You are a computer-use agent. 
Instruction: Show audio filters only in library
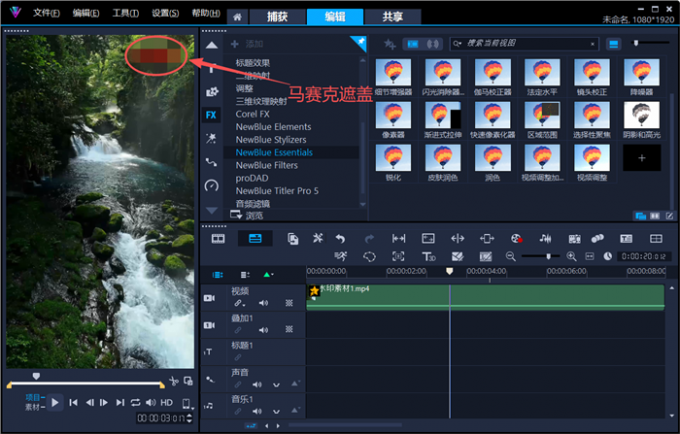pos(432,44)
